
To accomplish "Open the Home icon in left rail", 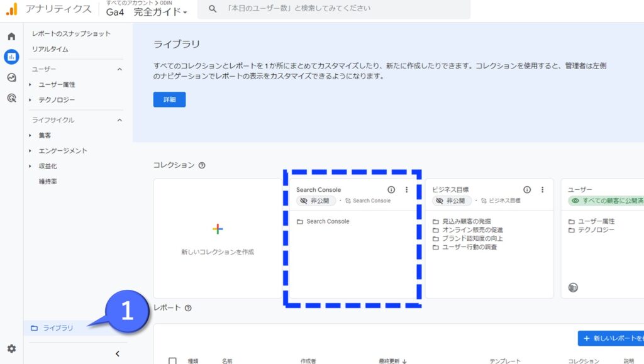I will click(11, 36).
